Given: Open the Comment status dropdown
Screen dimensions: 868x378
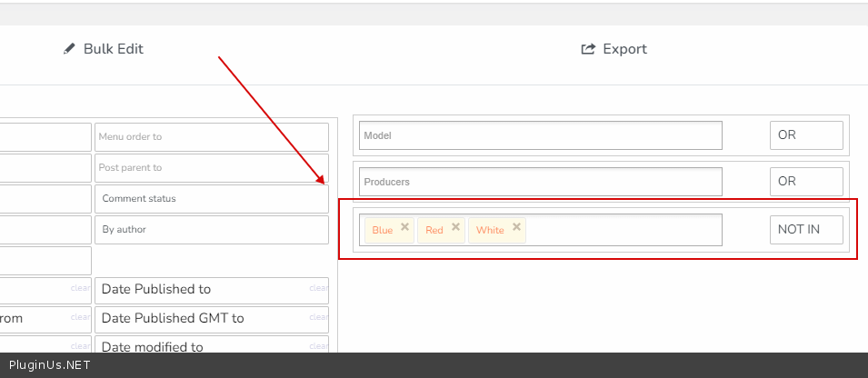Looking at the screenshot, I should 211,199.
